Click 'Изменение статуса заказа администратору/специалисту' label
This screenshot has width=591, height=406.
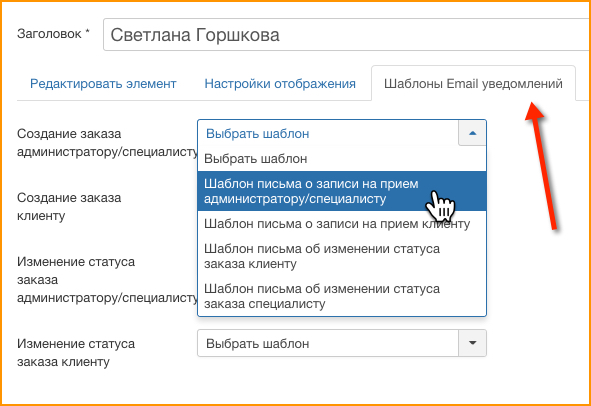click(x=107, y=279)
